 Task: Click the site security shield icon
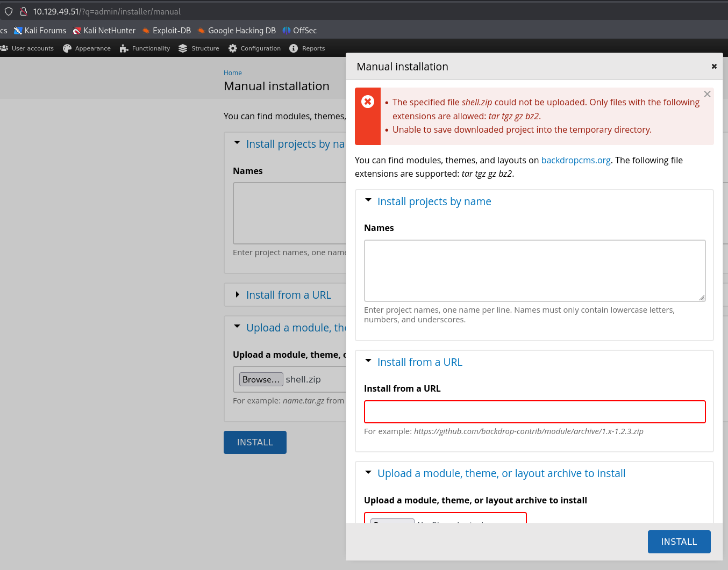coord(9,11)
